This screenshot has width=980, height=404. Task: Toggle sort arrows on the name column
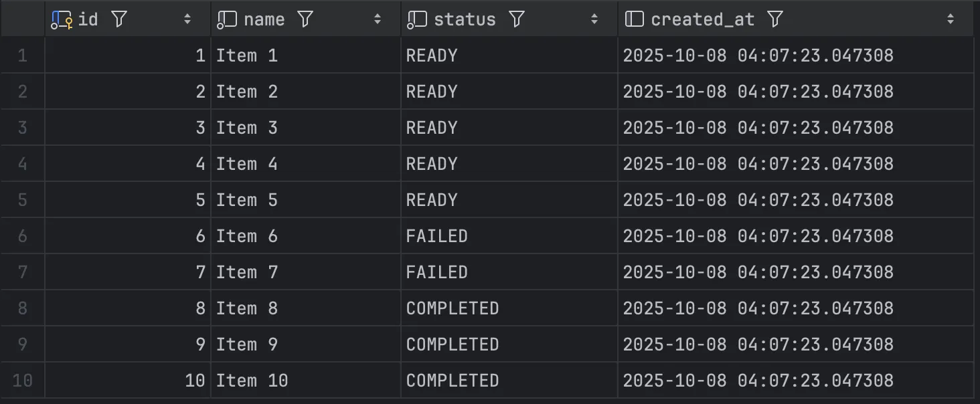[378, 19]
